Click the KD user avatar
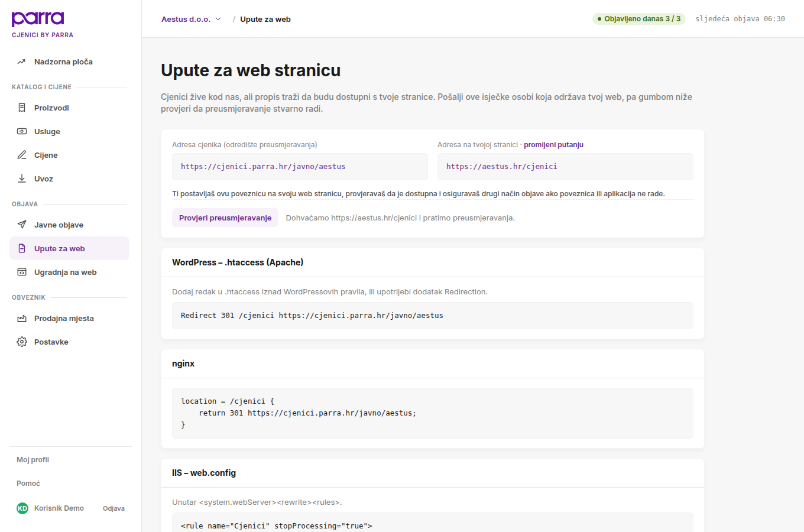The width and height of the screenshot is (804, 532). click(22, 508)
